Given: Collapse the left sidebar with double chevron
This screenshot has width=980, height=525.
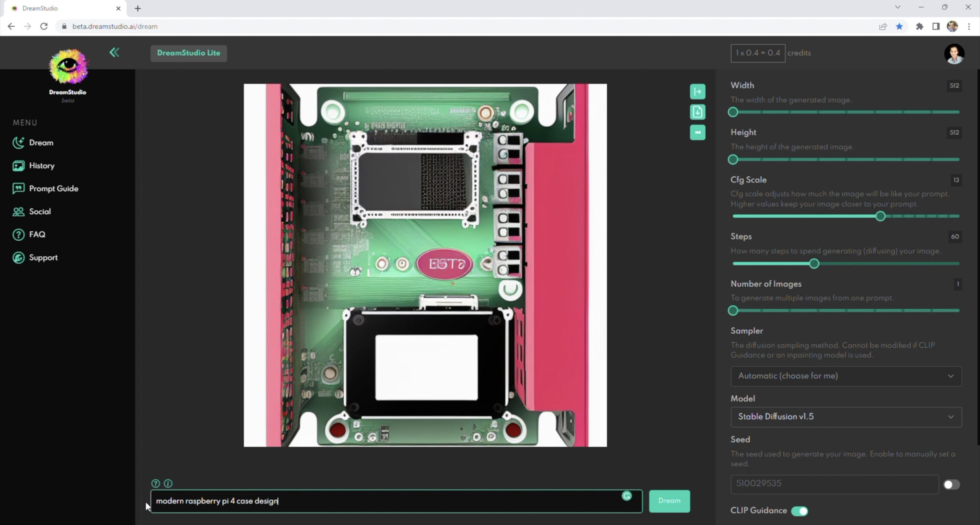Looking at the screenshot, I should 114,52.
